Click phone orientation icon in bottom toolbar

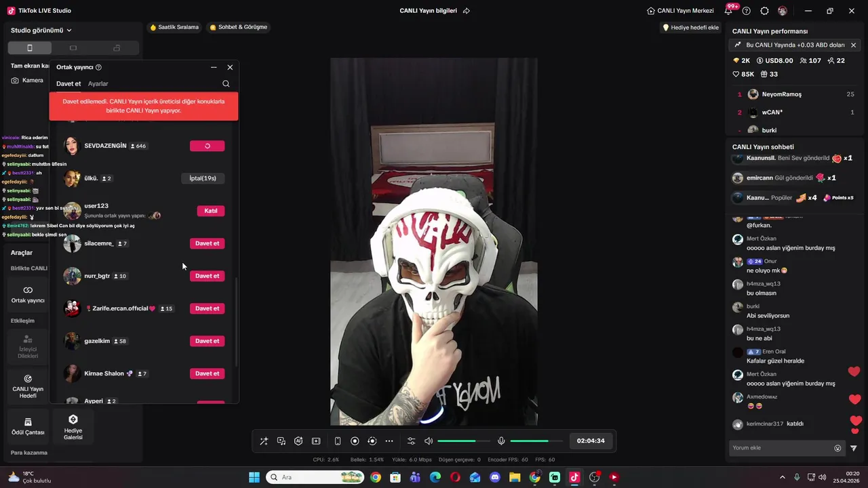(x=338, y=441)
